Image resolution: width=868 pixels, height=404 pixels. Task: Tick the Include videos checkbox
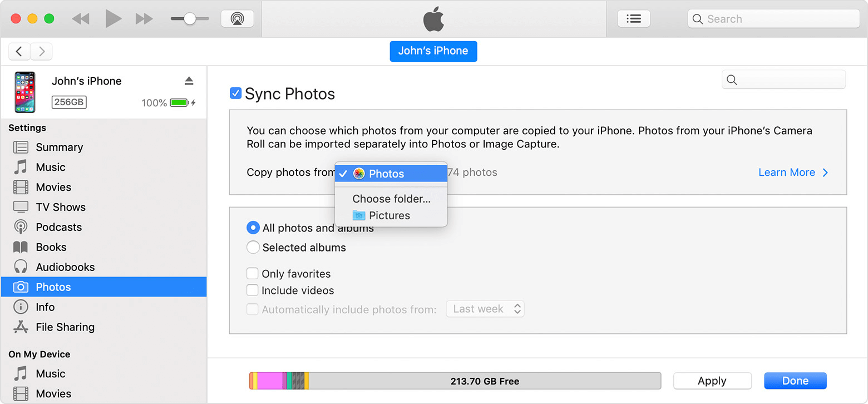pyautogui.click(x=253, y=290)
